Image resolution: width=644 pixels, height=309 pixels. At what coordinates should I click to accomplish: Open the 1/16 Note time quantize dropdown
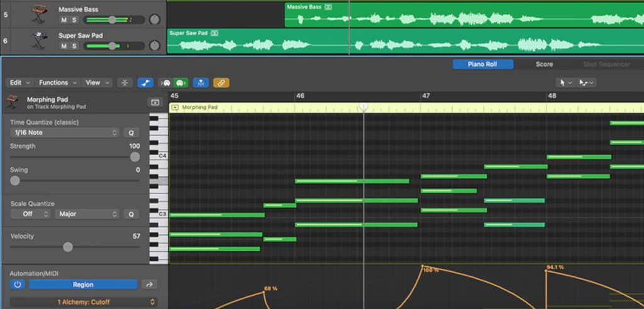coord(64,133)
